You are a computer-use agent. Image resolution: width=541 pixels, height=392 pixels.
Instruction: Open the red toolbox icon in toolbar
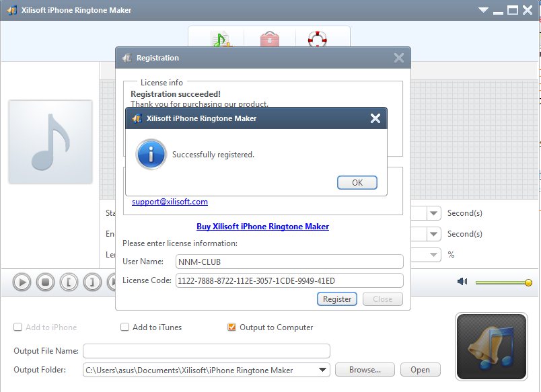(x=269, y=39)
